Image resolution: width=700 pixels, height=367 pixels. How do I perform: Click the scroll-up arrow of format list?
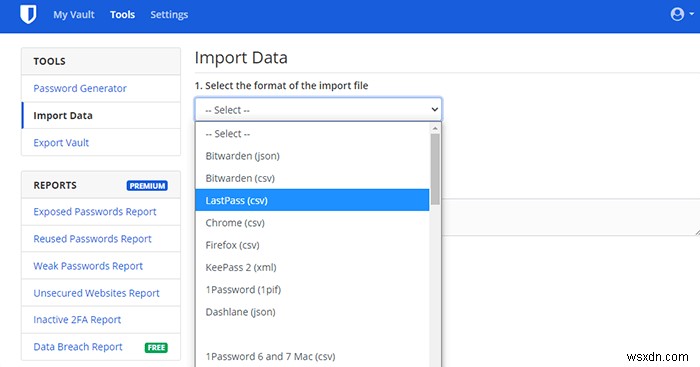435,128
